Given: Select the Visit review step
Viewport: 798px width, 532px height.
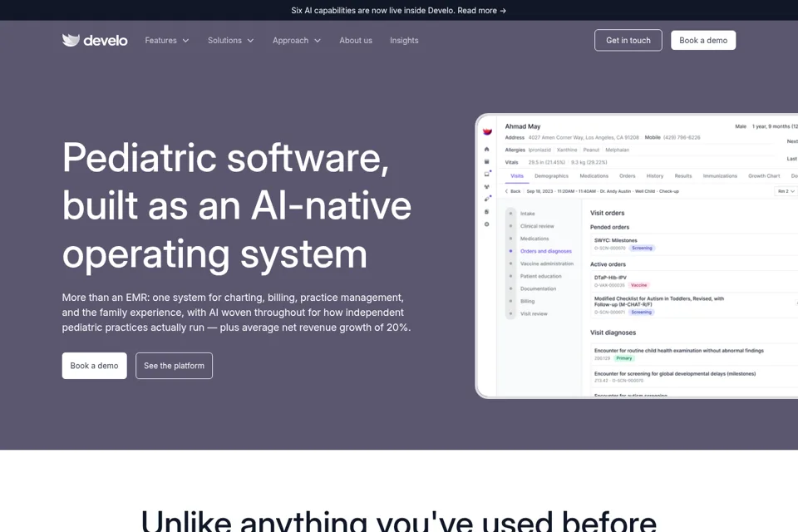Looking at the screenshot, I should [534, 314].
